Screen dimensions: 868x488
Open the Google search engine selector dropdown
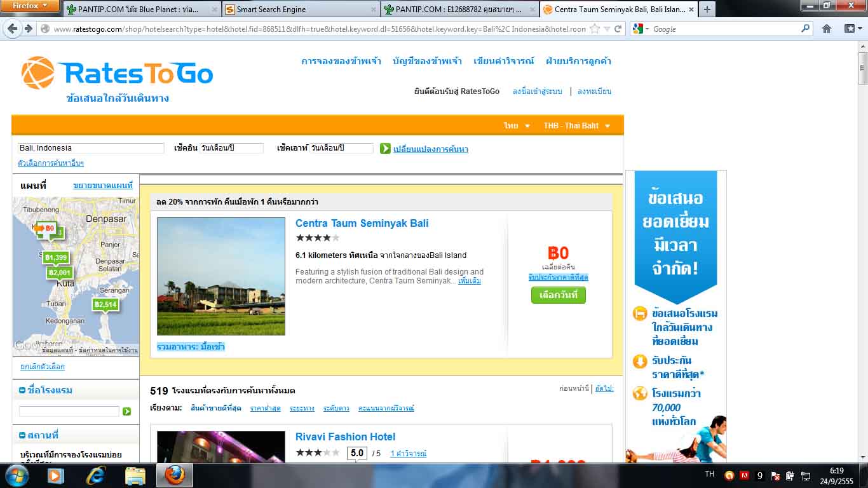point(641,29)
